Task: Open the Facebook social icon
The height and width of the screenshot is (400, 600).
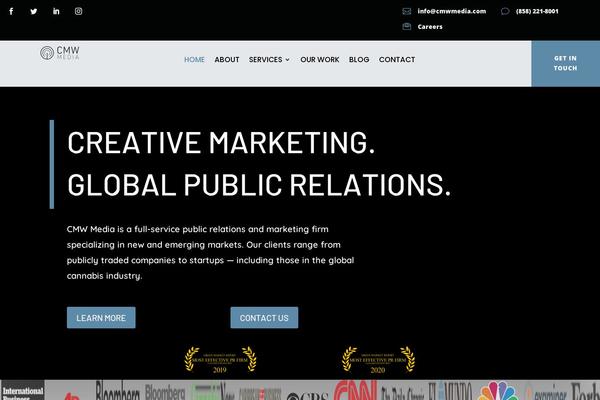Action: (11, 11)
